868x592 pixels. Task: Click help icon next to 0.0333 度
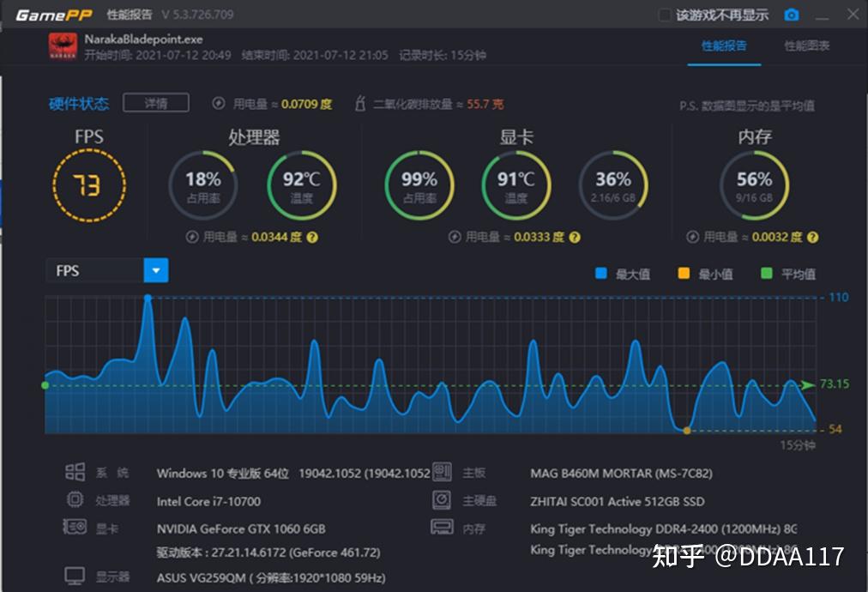coord(575,238)
